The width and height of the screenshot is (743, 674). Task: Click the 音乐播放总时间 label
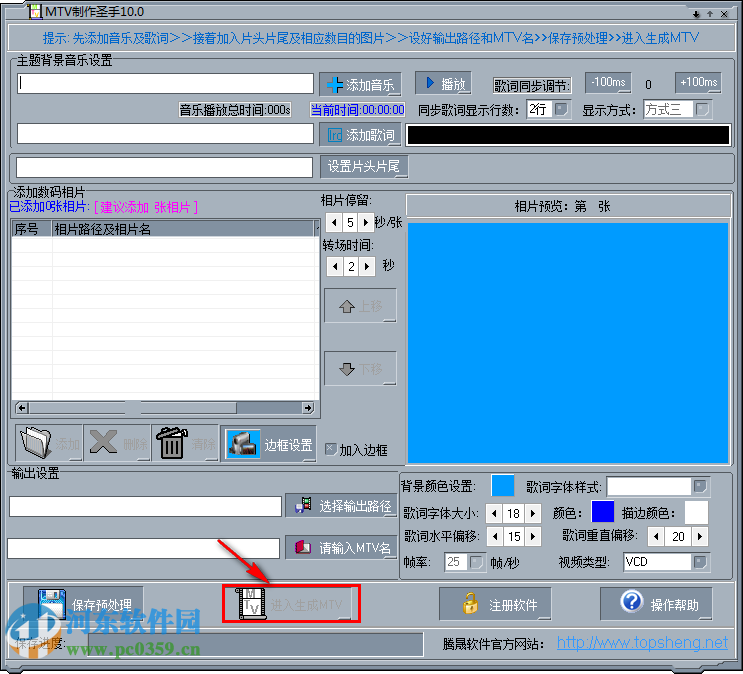pos(235,109)
